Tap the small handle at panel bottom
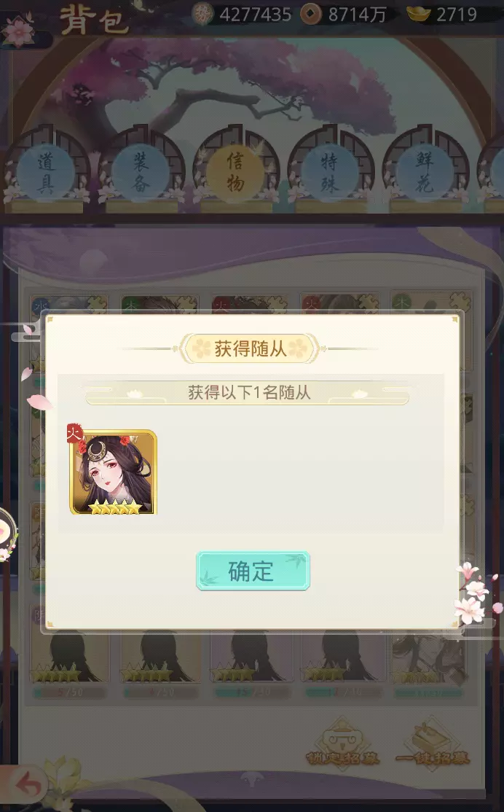504x812 pixels. coord(252,778)
